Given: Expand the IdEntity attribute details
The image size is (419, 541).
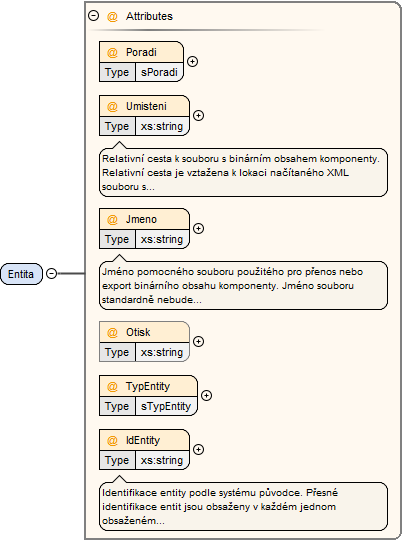Looking at the screenshot, I should coord(198,450).
